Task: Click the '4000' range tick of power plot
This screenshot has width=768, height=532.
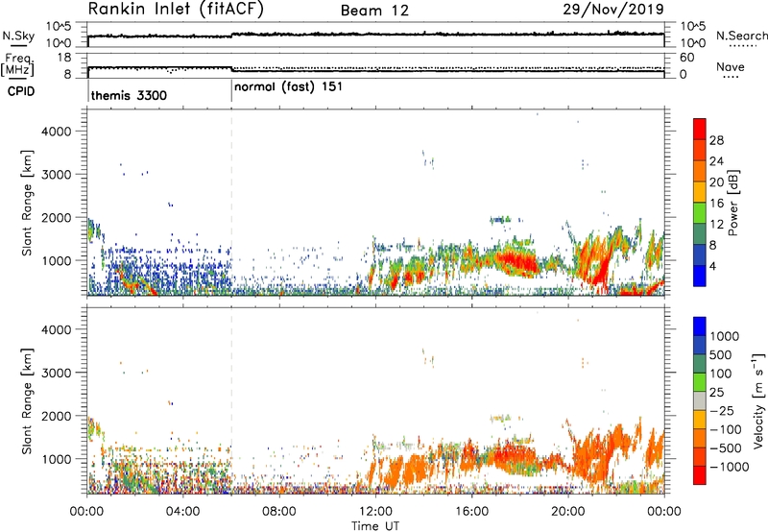Action: pos(56,132)
